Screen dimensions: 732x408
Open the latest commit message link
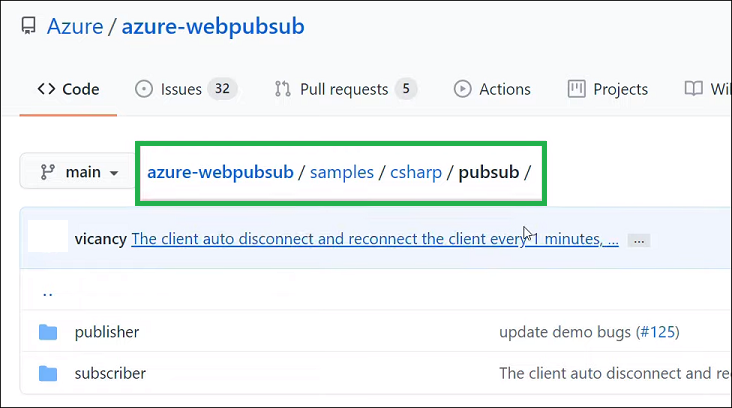374,239
